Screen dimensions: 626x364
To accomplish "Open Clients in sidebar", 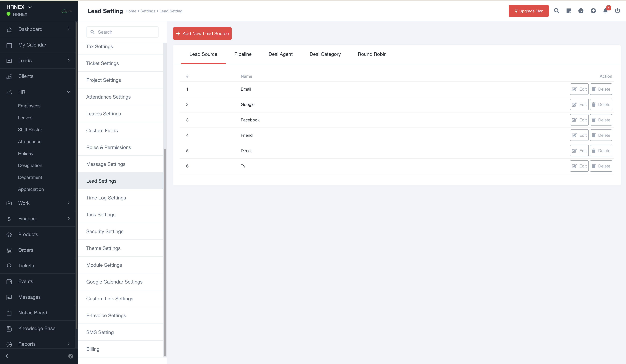I will tap(38, 76).
